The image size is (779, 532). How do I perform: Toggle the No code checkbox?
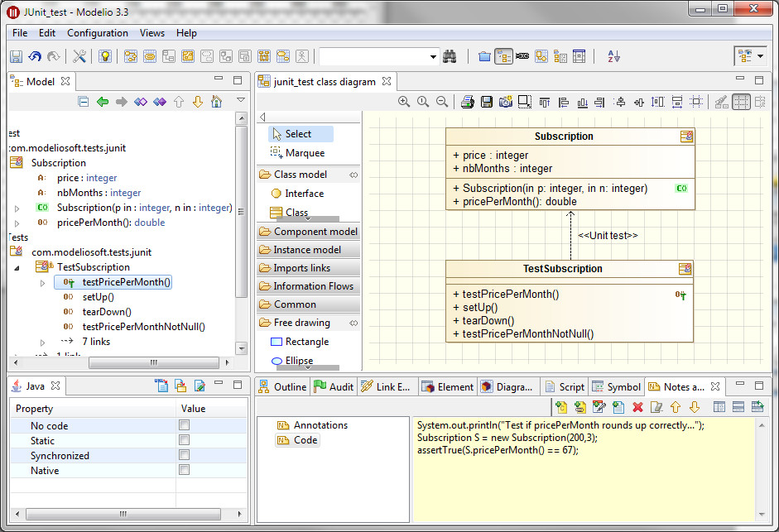tap(185, 425)
